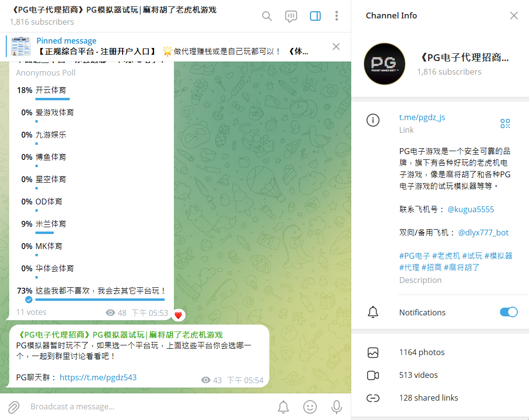Click the 73% chosen poll answer
The height and width of the screenshot is (420, 529).
coord(92,293)
